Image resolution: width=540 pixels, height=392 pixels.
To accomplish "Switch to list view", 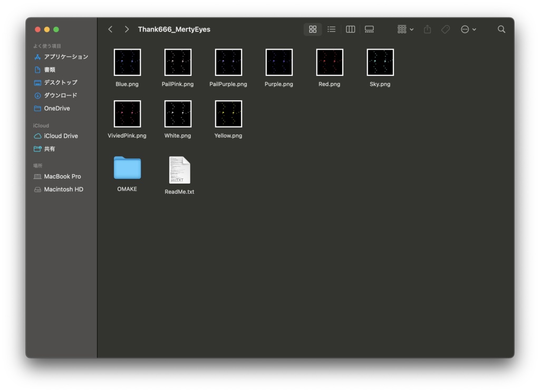I will 331,29.
